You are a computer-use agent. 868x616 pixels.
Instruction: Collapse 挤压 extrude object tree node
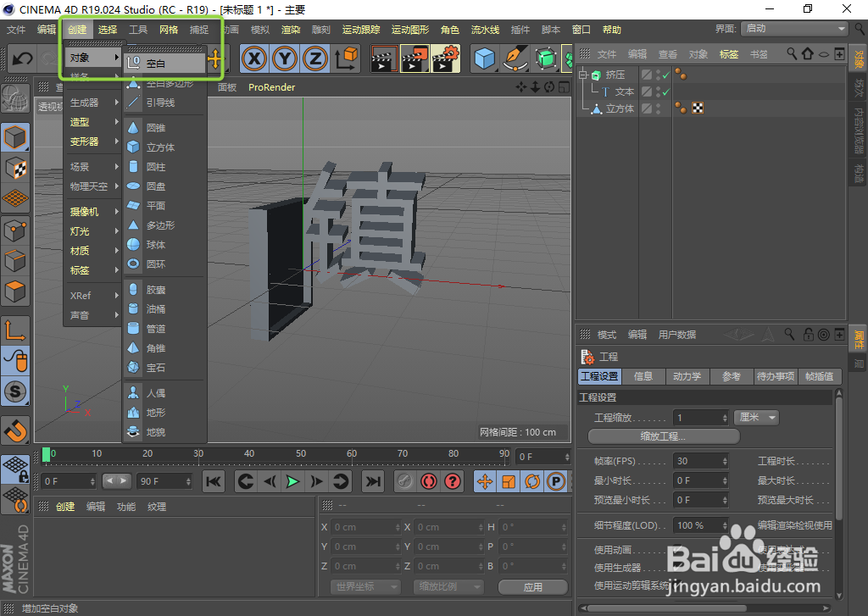[x=582, y=75]
